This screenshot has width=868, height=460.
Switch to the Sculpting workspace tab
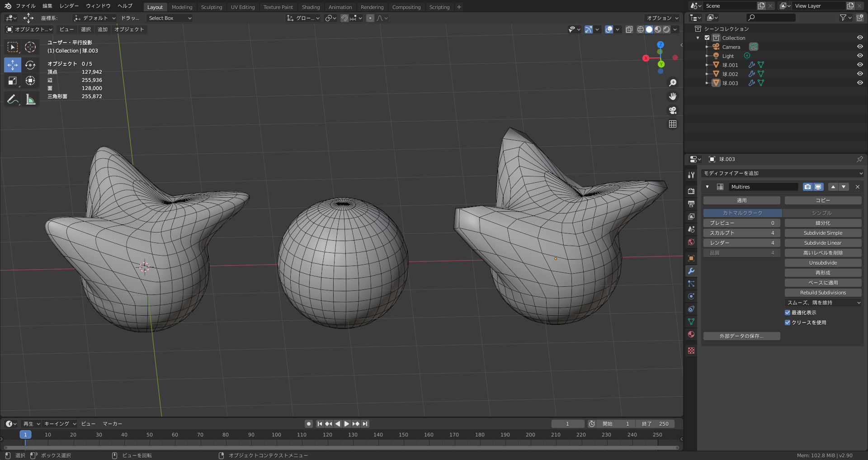(211, 7)
